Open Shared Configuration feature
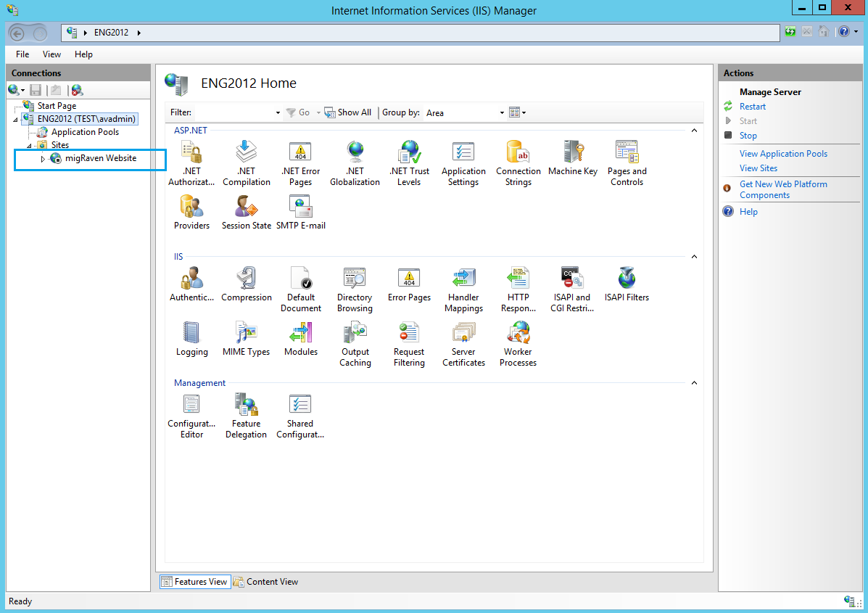This screenshot has height=613, width=868. pyautogui.click(x=301, y=416)
